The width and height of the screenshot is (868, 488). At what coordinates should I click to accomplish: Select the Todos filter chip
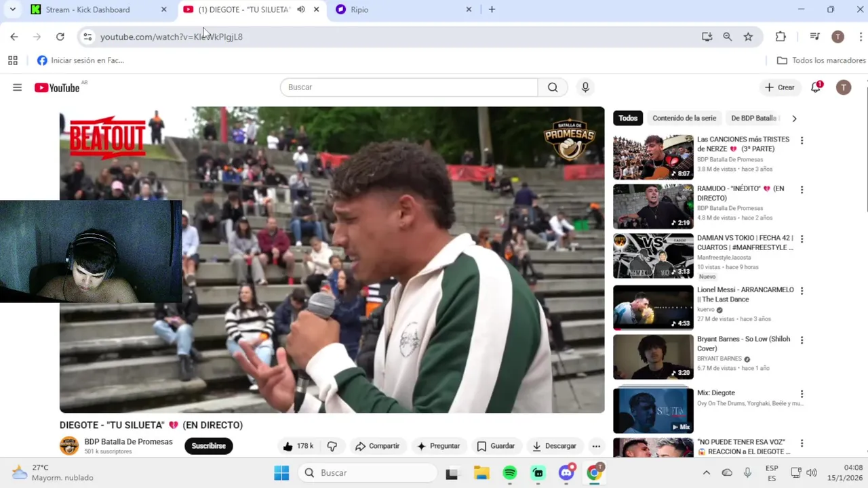pos(628,118)
